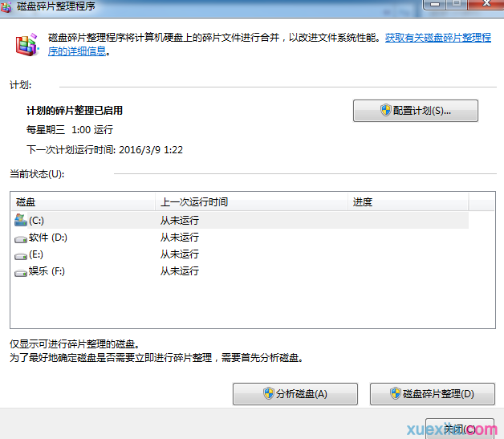The image size is (504, 439).
Task: Click the text 每星期三 1:00 运行
Action: coord(70,130)
